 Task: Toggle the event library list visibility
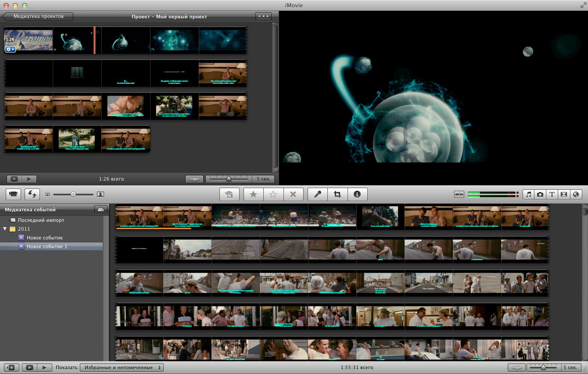pyautogui.click(x=11, y=367)
